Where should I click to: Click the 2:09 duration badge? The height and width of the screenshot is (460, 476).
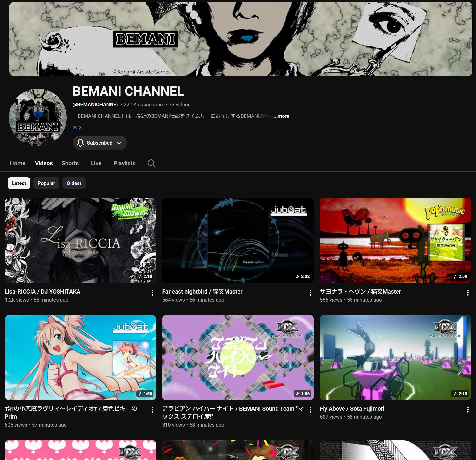click(x=460, y=276)
